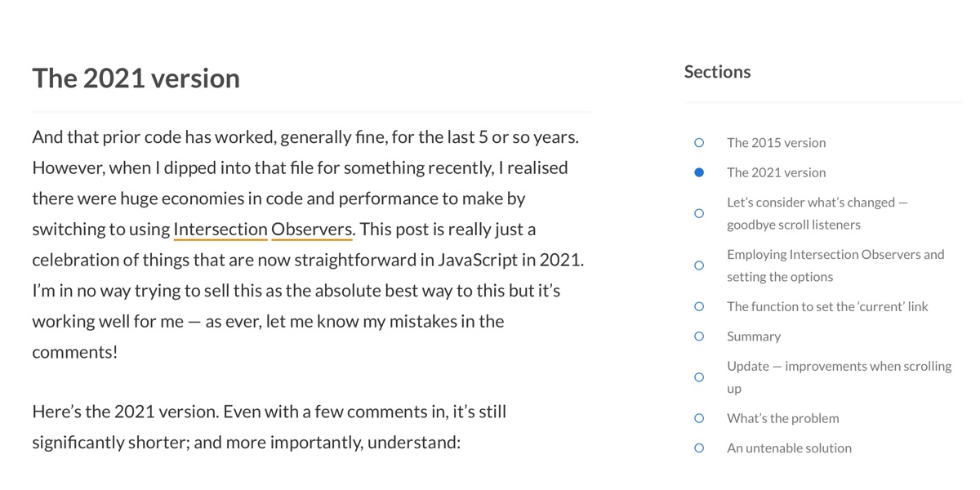Click the circle marker beside goodbye scroll listeners
The height and width of the screenshot is (490, 980).
pyautogui.click(x=699, y=213)
